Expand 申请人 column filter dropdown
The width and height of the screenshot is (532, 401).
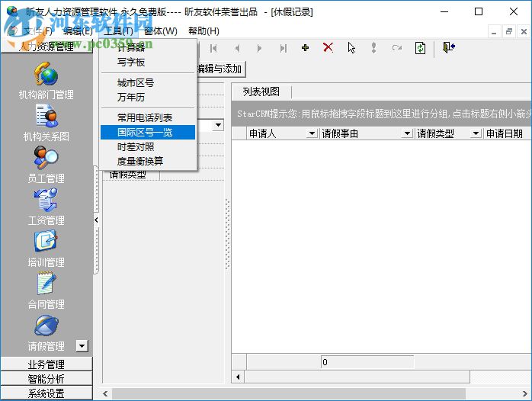(x=312, y=133)
